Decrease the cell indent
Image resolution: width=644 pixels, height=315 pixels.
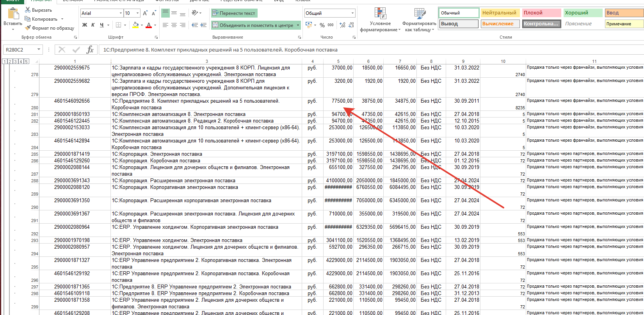coord(195,25)
